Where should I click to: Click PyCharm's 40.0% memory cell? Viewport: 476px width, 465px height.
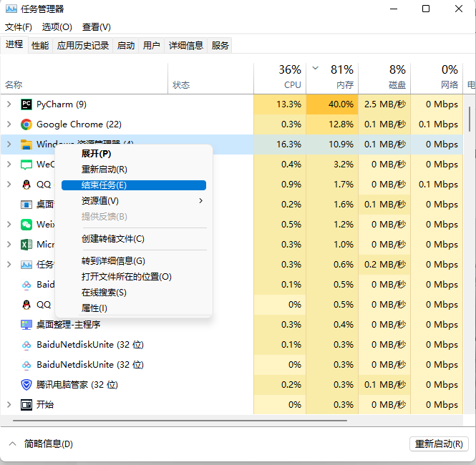point(332,104)
